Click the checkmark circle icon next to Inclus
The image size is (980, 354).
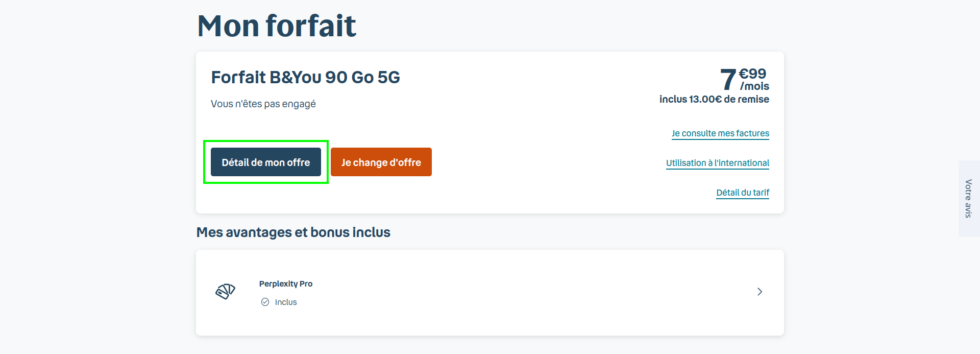tap(265, 302)
